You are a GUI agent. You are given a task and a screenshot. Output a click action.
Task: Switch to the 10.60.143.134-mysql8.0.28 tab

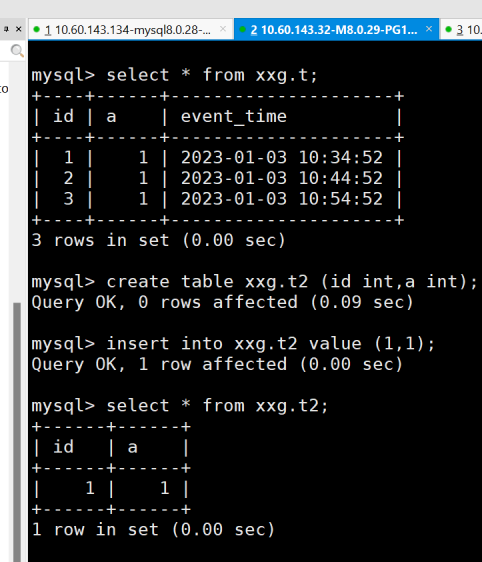point(130,29)
